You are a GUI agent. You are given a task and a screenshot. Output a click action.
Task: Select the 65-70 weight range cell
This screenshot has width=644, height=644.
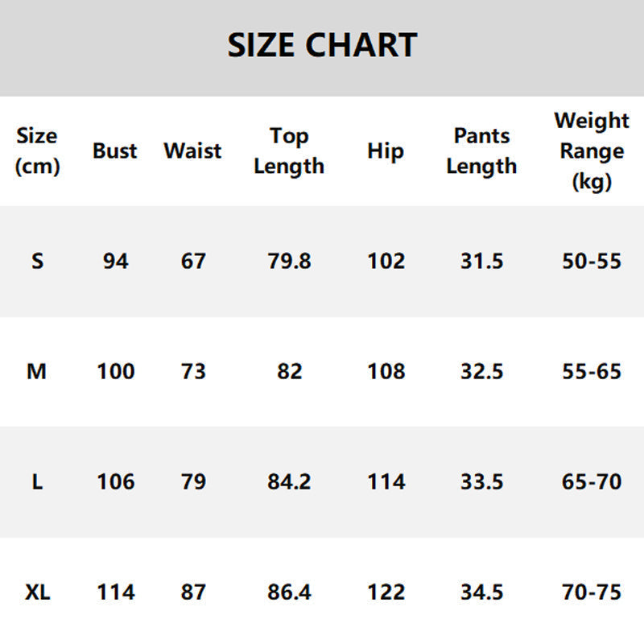(x=591, y=481)
